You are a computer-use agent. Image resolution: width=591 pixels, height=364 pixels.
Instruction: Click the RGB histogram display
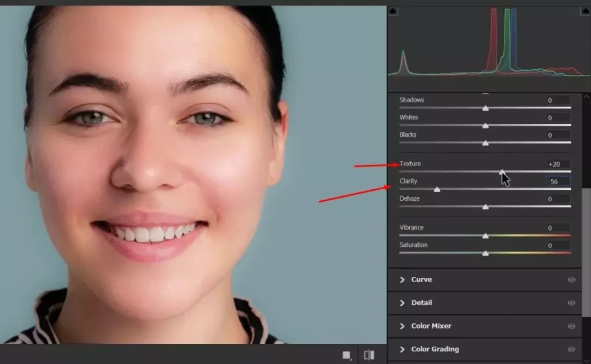pyautogui.click(x=491, y=46)
